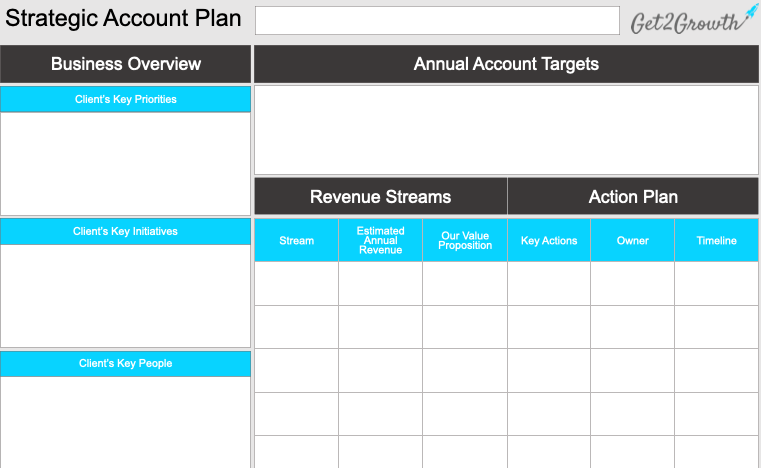Click the Estimated Annual Revenue column header
The width and height of the screenshot is (761, 468).
coord(380,241)
